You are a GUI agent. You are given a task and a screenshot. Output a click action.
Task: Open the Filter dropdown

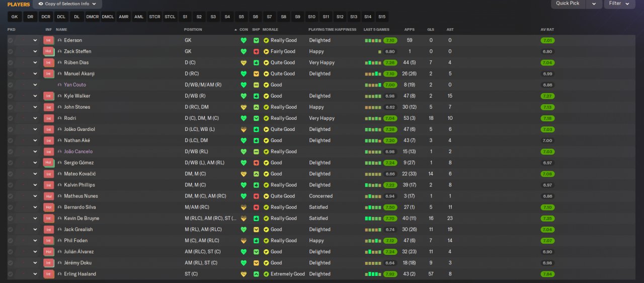(x=619, y=4)
